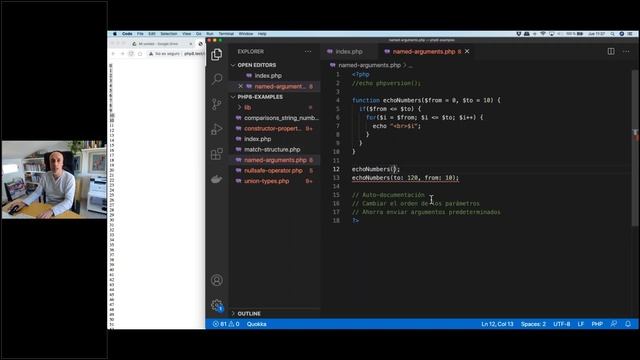Open Run and Debug view

click(x=217, y=129)
